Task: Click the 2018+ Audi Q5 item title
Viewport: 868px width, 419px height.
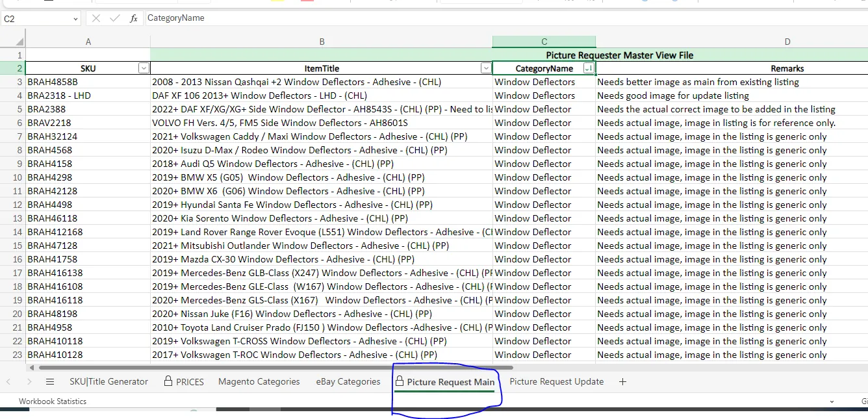Action: pyautogui.click(x=273, y=164)
